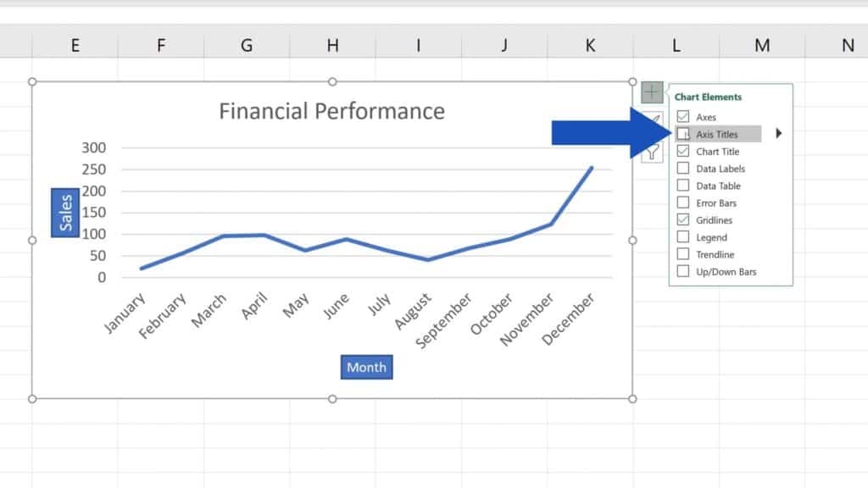The image size is (868, 488).
Task: Click the December category label
Action: pos(571,314)
